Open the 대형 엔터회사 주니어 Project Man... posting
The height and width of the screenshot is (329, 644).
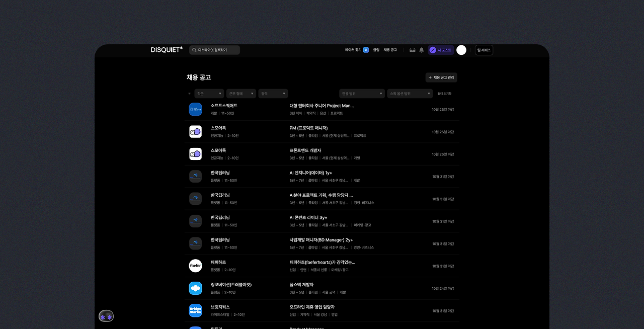point(321,106)
